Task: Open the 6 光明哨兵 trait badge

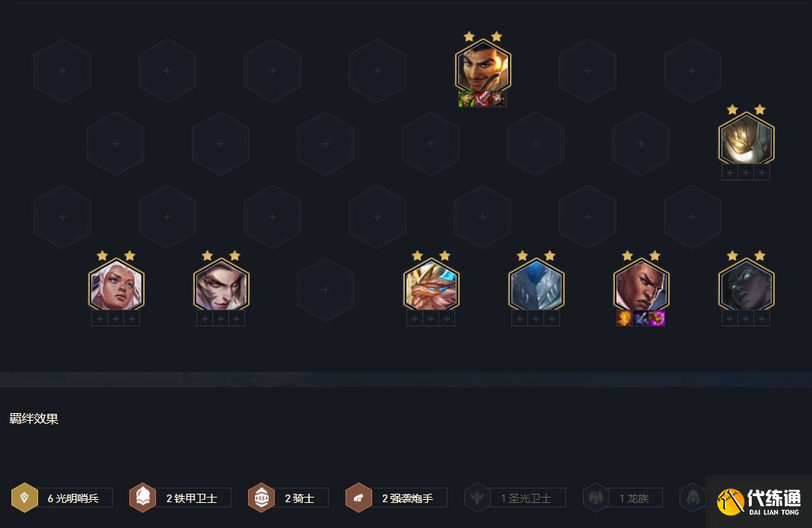Action: tap(62, 498)
